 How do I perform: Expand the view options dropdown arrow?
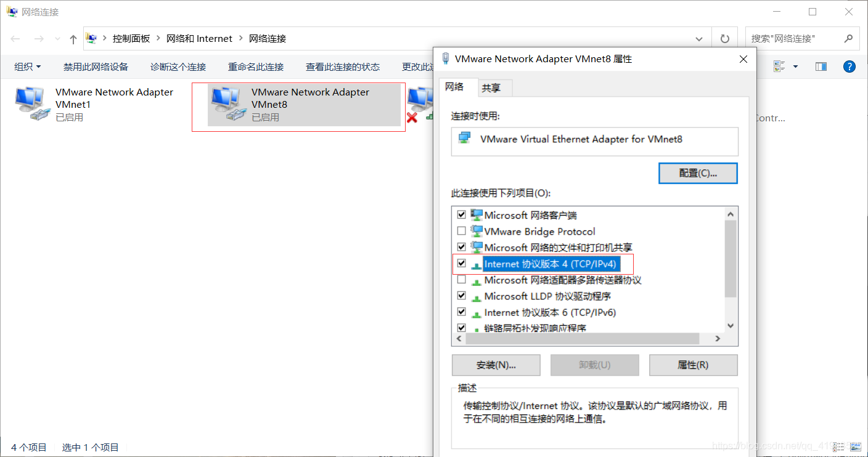click(795, 67)
